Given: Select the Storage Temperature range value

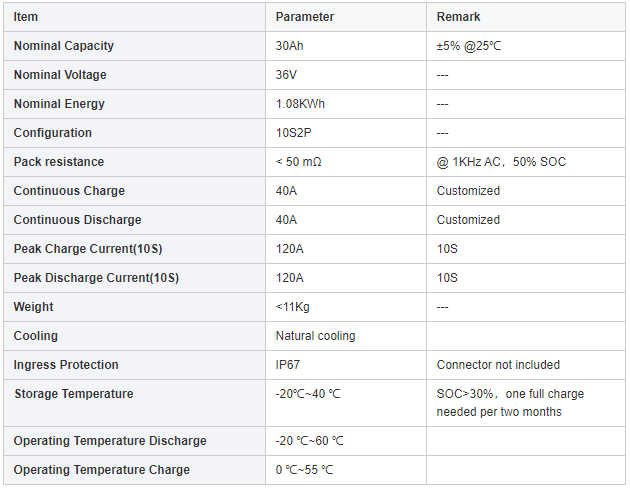Looking at the screenshot, I should point(308,394).
